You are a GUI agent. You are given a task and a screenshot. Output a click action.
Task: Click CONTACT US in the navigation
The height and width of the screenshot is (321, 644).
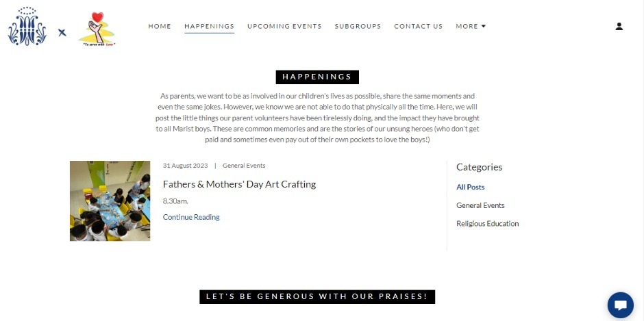point(418,27)
